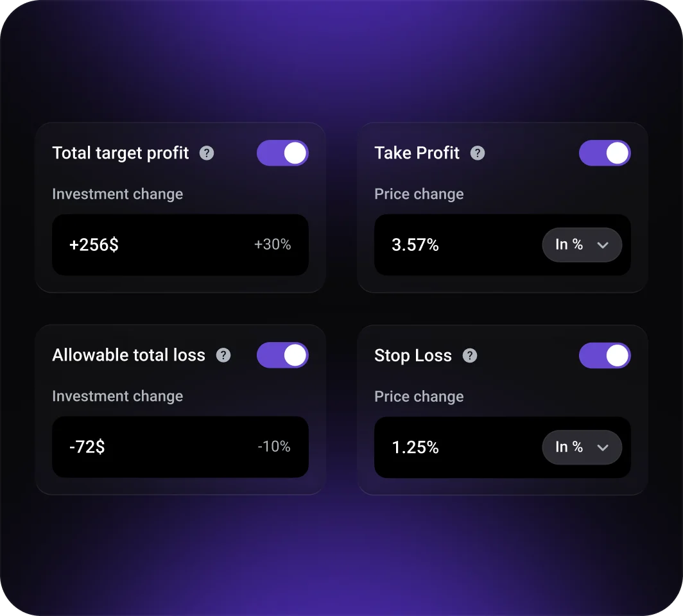Click help icon beside Total target profit
Image resolution: width=683 pixels, height=616 pixels.
tap(207, 153)
